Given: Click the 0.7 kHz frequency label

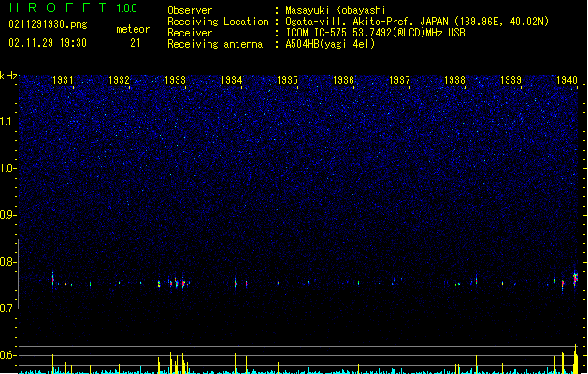Looking at the screenshot, I should (x=8, y=309).
